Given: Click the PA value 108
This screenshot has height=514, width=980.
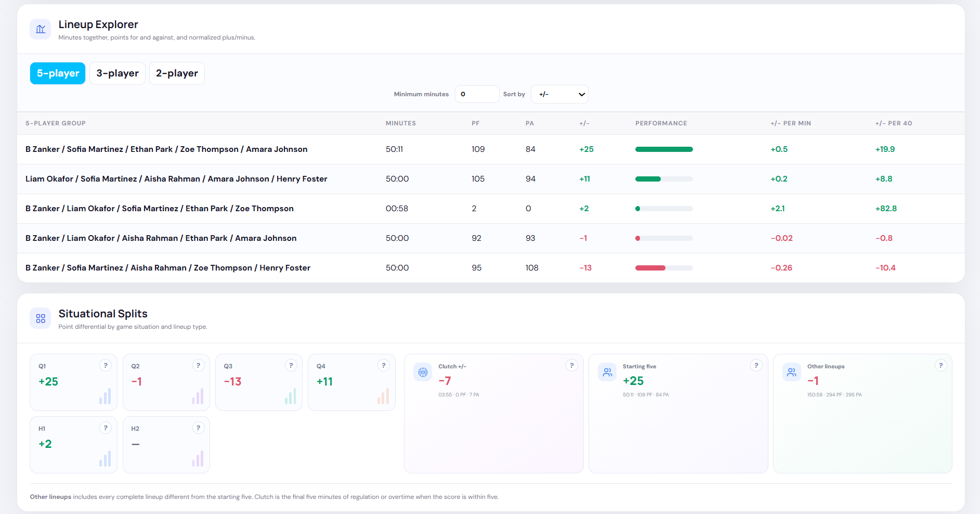Looking at the screenshot, I should tap(532, 268).
